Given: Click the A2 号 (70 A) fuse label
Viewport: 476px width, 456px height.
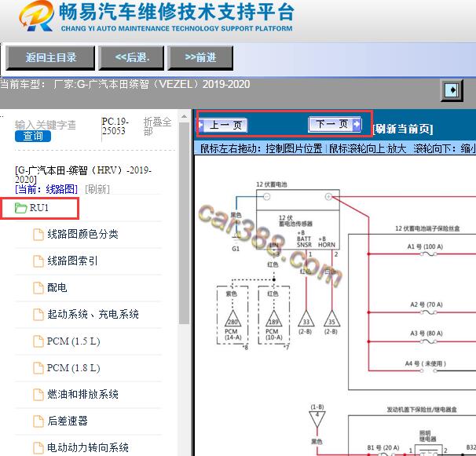Looking at the screenshot, I should click(427, 305).
